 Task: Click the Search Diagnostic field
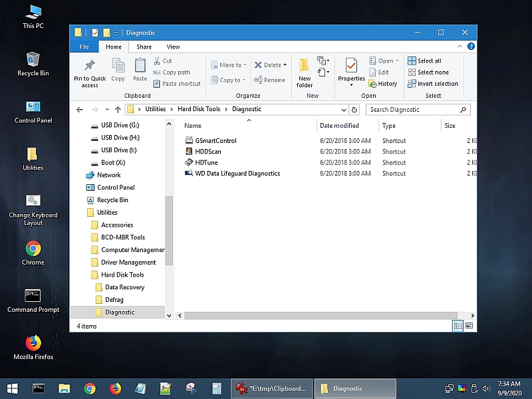[x=418, y=110]
